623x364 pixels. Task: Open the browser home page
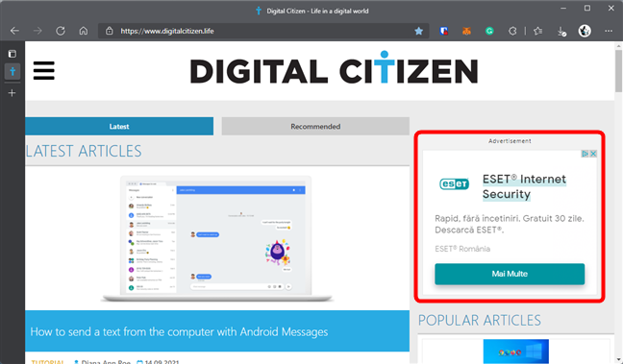pos(84,31)
